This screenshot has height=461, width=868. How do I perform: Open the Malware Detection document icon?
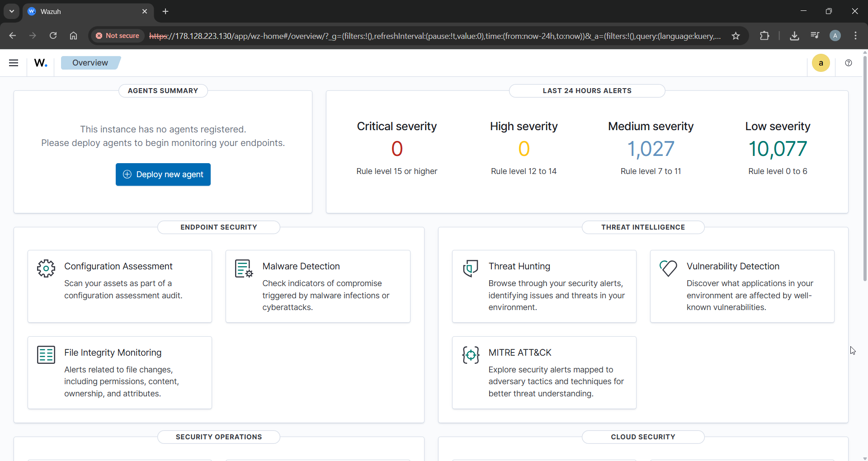tap(243, 268)
